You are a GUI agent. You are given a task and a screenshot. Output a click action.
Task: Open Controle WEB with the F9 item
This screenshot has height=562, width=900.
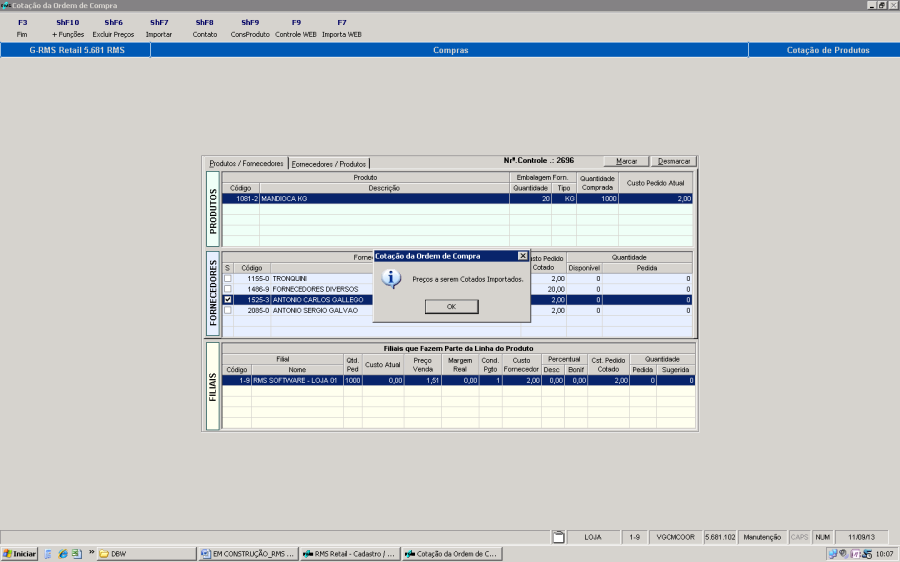295,28
